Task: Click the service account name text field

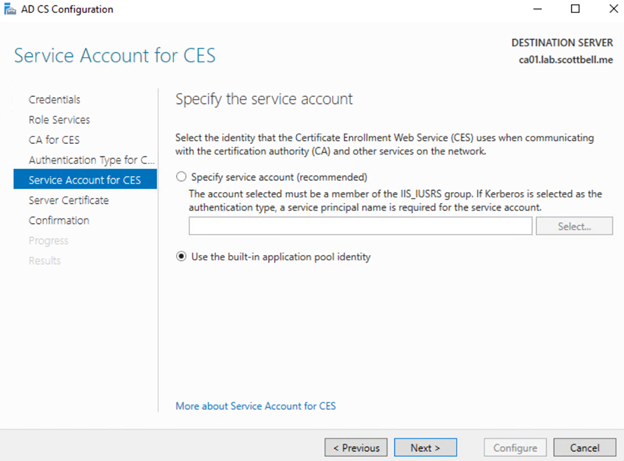Action: point(360,227)
